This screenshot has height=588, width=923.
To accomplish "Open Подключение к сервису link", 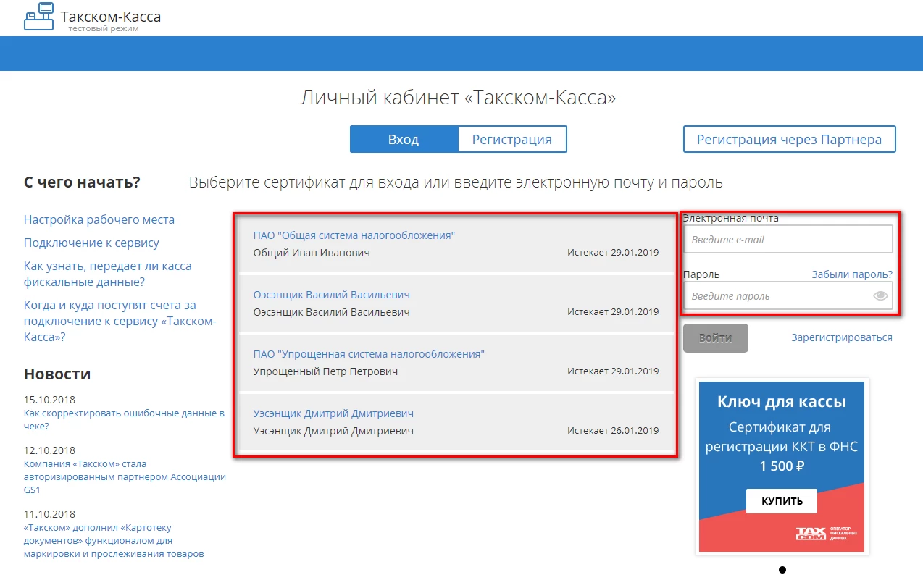I will 91,243.
